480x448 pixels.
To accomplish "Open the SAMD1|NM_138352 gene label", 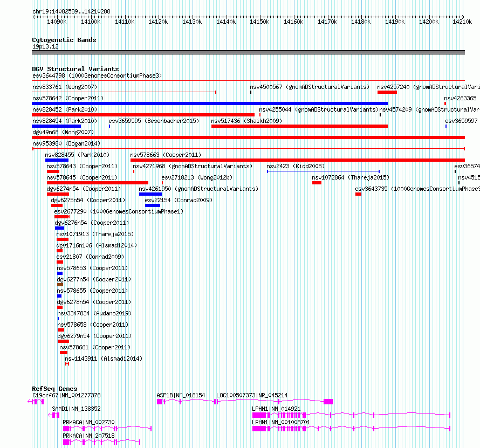I will [76, 409].
